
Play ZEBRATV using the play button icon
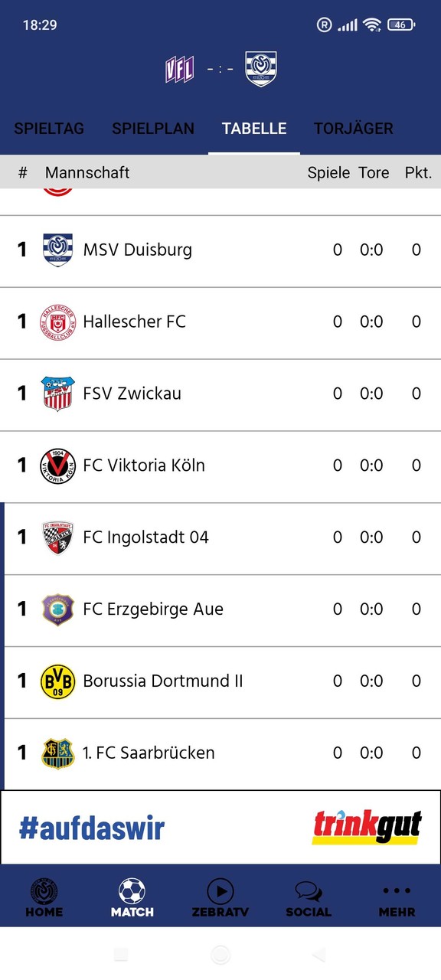pos(220,890)
